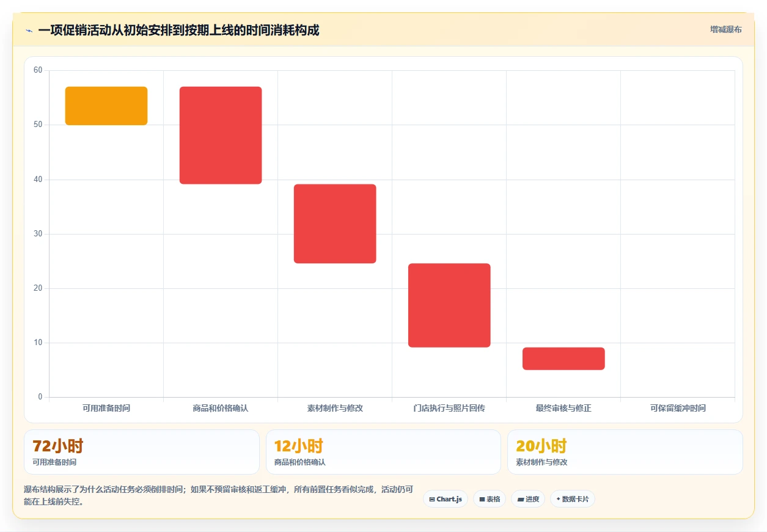Viewport: 767px width, 532px height.
Task: Click the footer note starting with 瀑布结构展示了
Action: pyautogui.click(x=219, y=495)
